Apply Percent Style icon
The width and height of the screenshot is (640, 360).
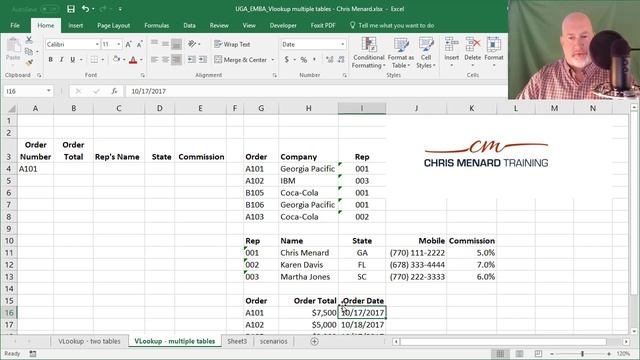(304, 60)
